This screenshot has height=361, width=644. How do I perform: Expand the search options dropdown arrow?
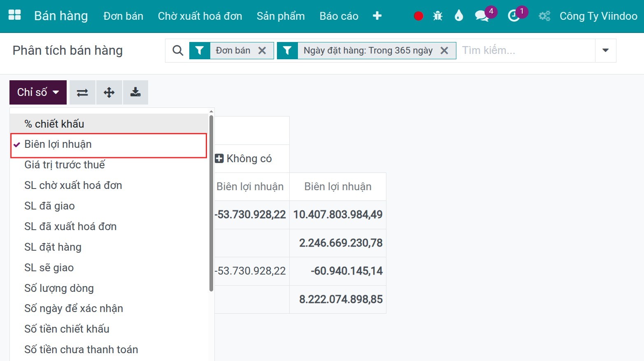pyautogui.click(x=605, y=50)
